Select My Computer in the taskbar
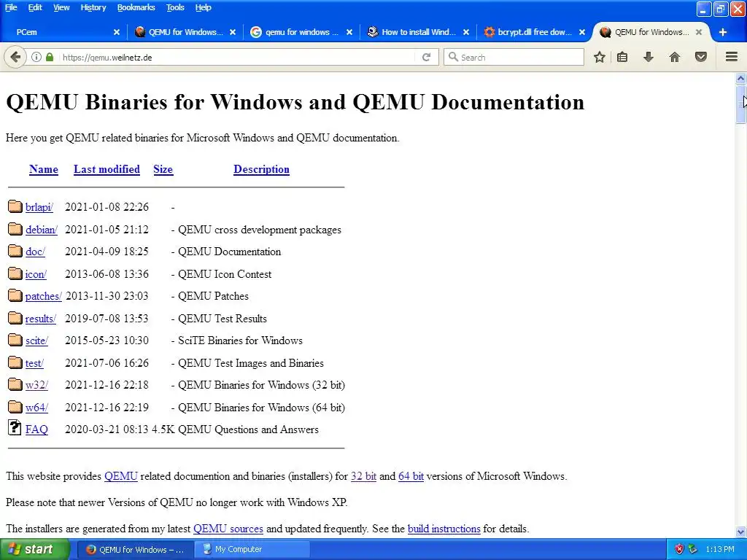The width and height of the screenshot is (747, 560). pos(252,549)
